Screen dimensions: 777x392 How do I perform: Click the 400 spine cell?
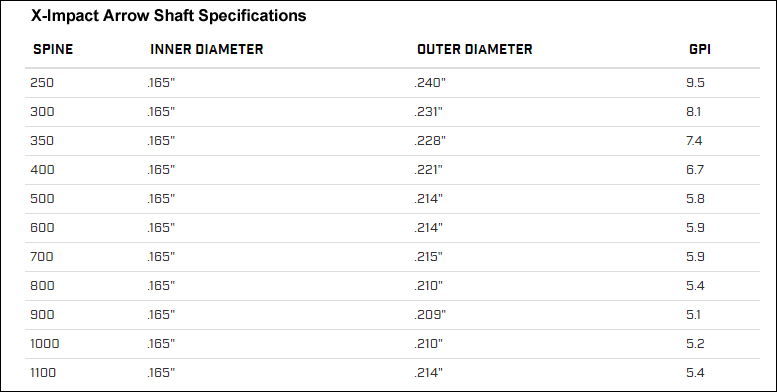pos(42,169)
